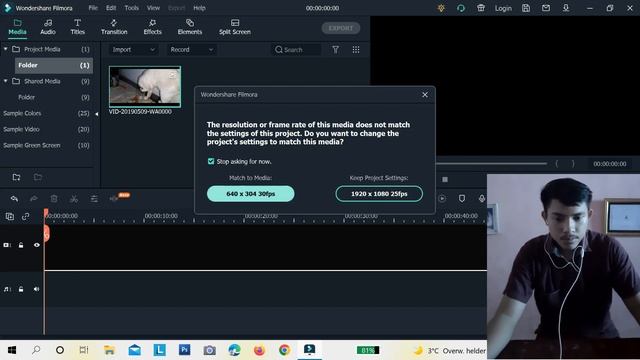Click the delete trash icon in timeline toolbar

coord(54,199)
